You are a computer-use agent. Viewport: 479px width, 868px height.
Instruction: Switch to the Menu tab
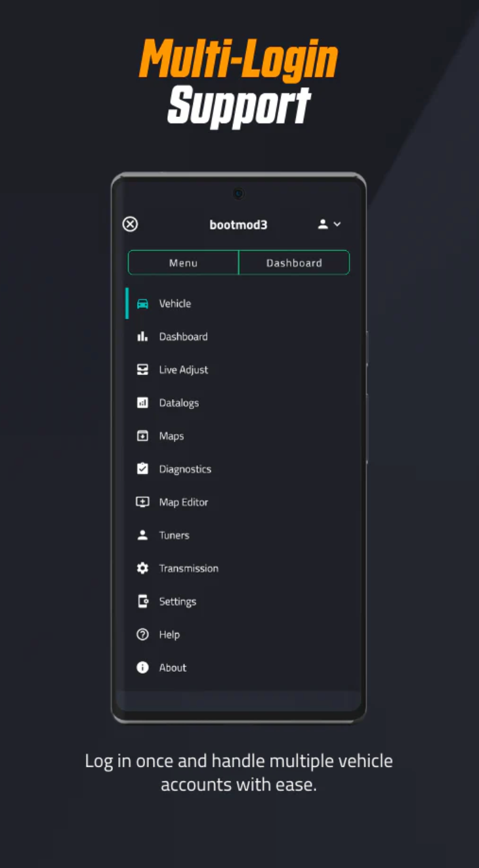click(183, 263)
